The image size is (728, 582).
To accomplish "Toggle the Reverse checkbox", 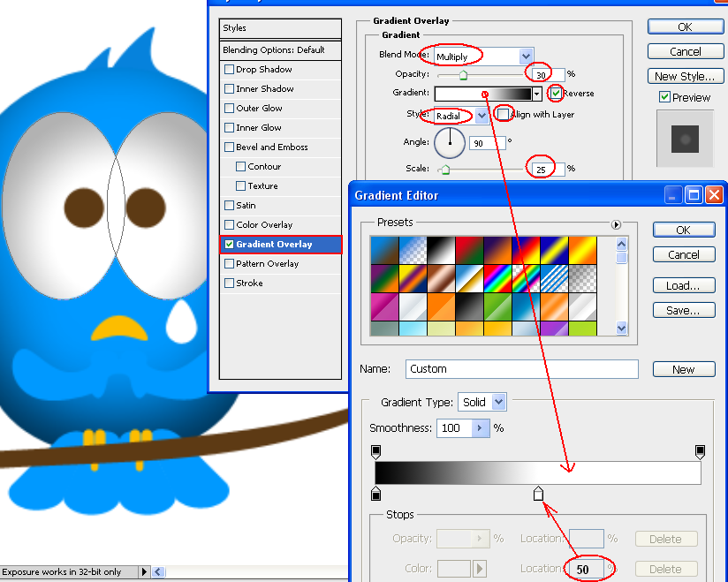I will click(557, 93).
